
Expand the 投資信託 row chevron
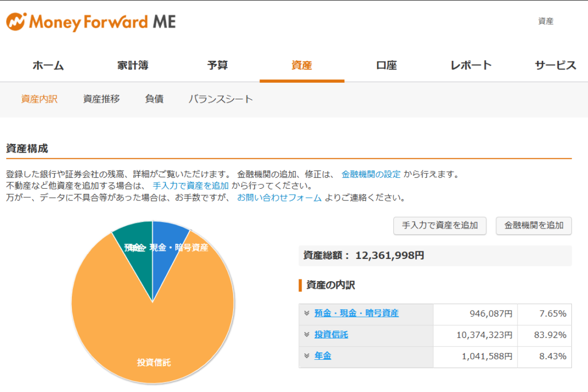tap(307, 335)
